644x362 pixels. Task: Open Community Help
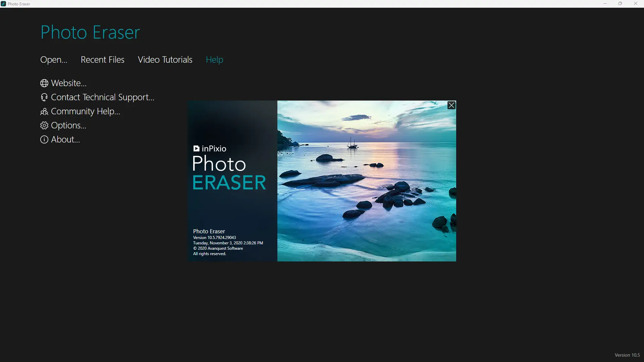pos(86,112)
